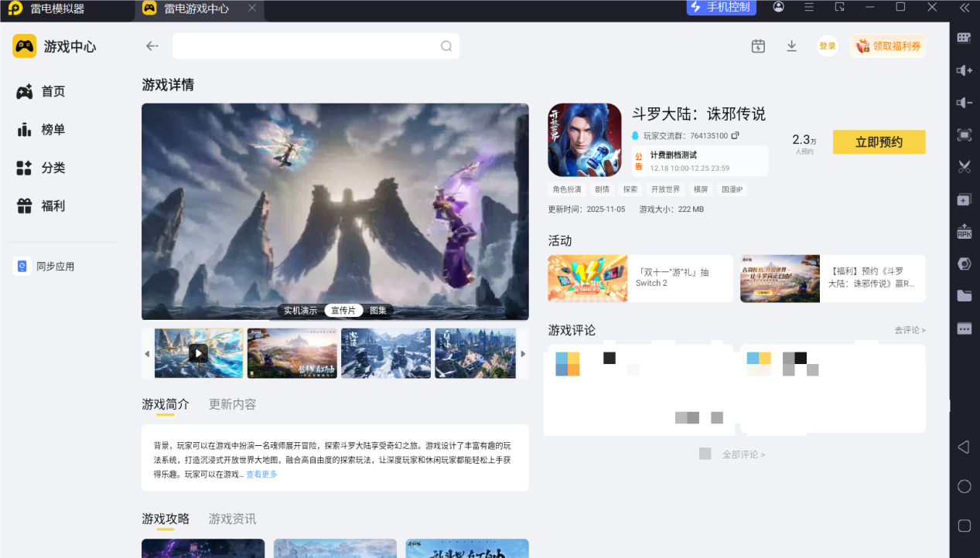The image size is (980, 558).
Task: Click the APK install icon in the sidebar
Action: (963, 231)
